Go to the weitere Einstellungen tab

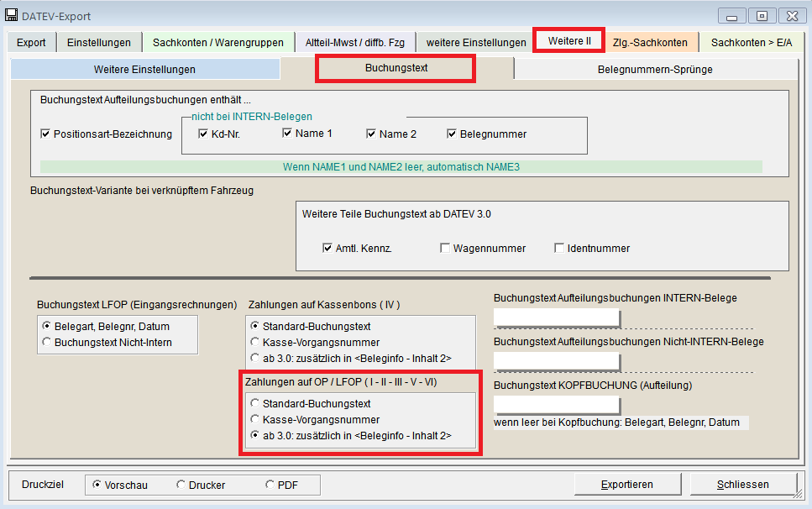(476, 43)
